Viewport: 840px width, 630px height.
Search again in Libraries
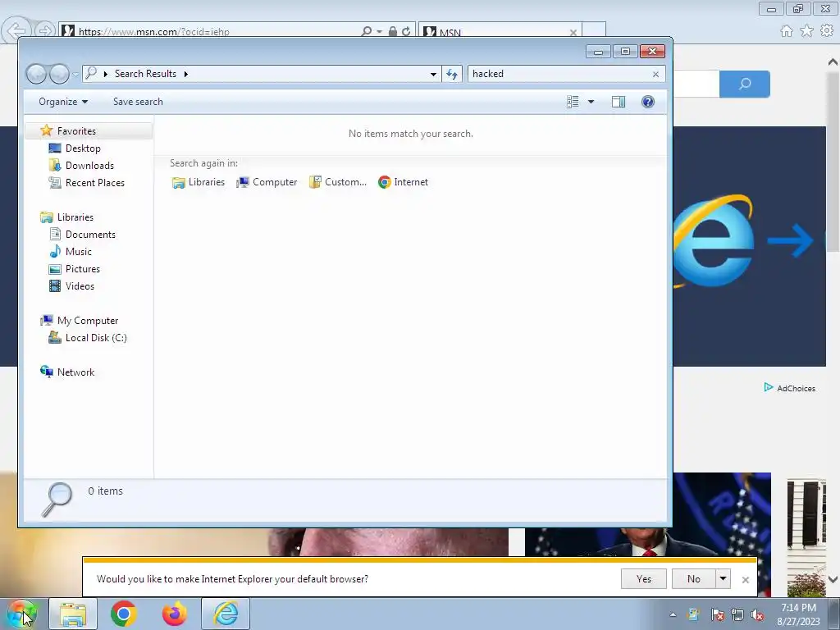click(x=199, y=182)
